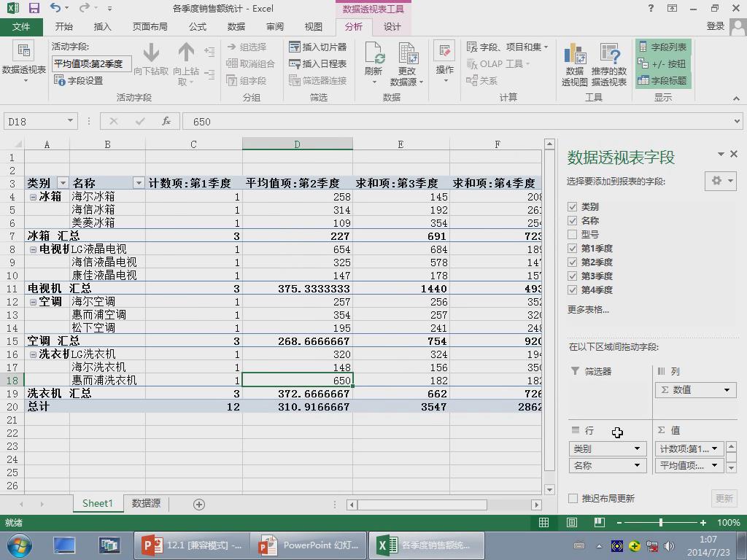Refresh the pivot table data (刷新)
747x560 pixels.
point(373,63)
